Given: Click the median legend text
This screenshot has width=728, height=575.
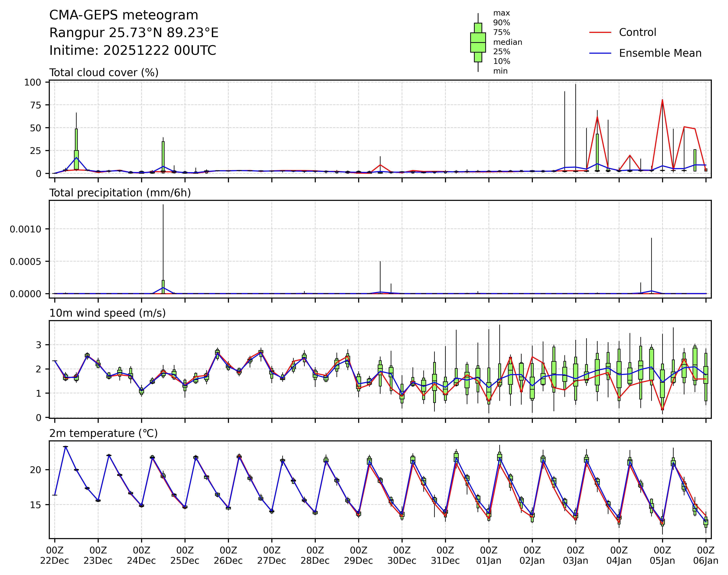Looking at the screenshot, I should tap(507, 42).
